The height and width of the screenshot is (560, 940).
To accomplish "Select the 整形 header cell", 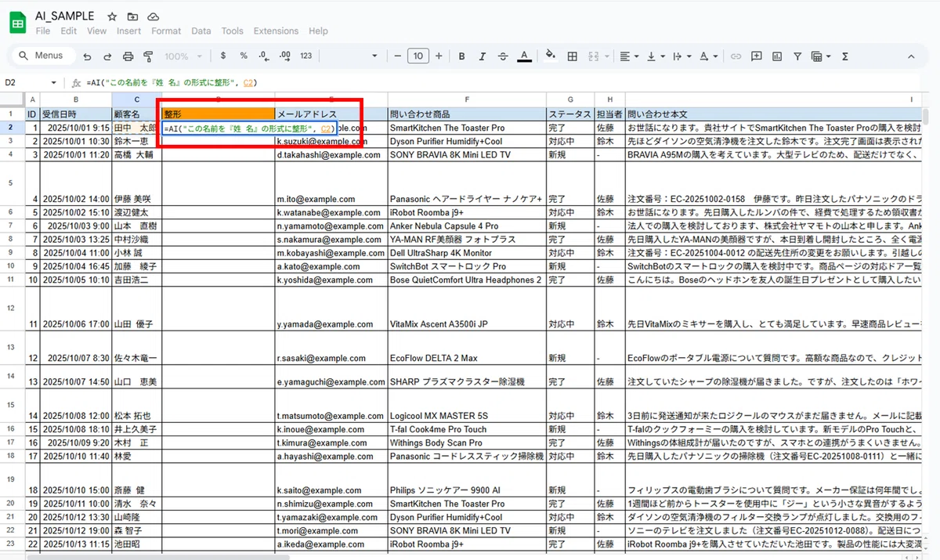I will pyautogui.click(x=218, y=114).
